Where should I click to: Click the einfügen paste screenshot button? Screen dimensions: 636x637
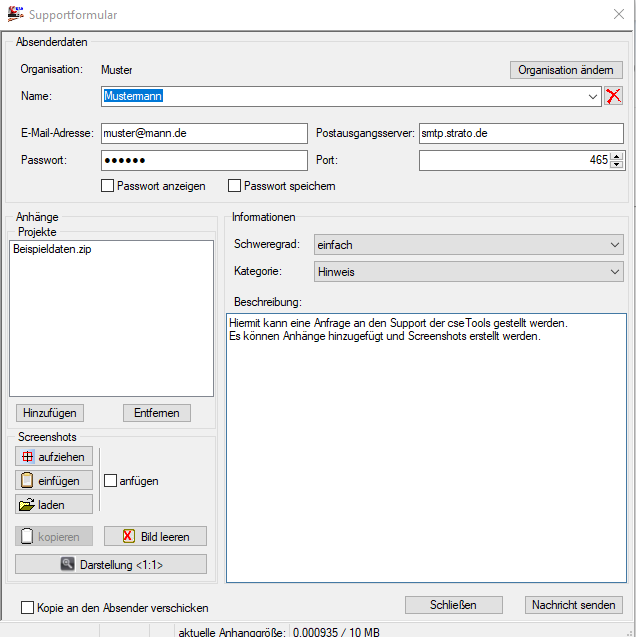[54, 481]
